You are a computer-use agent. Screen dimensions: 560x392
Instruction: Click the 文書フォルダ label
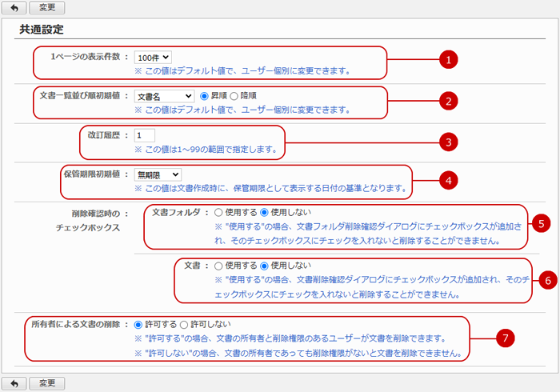(x=176, y=213)
